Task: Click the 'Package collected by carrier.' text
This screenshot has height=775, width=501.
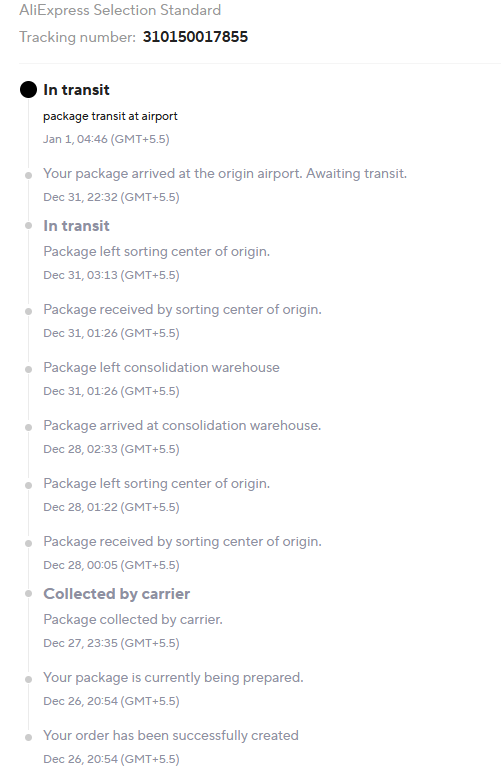Action: 133,620
